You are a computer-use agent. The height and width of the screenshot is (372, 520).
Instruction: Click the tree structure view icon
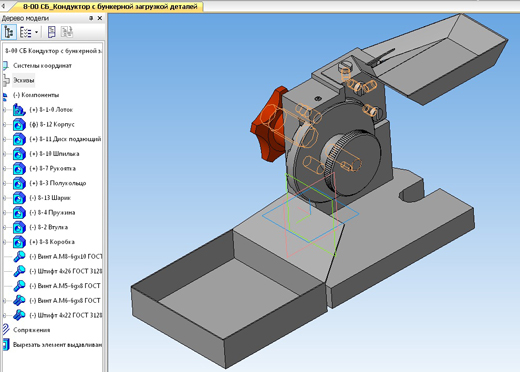pyautogui.click(x=8, y=32)
